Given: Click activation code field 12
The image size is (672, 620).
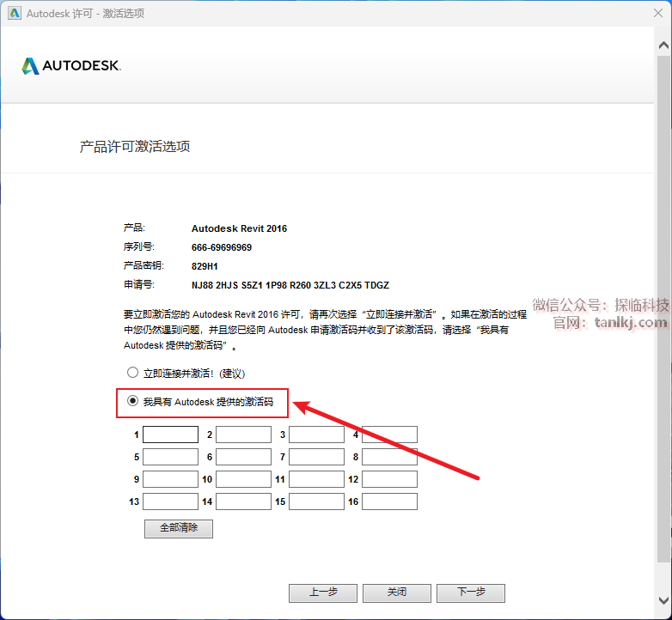Looking at the screenshot, I should (x=389, y=479).
